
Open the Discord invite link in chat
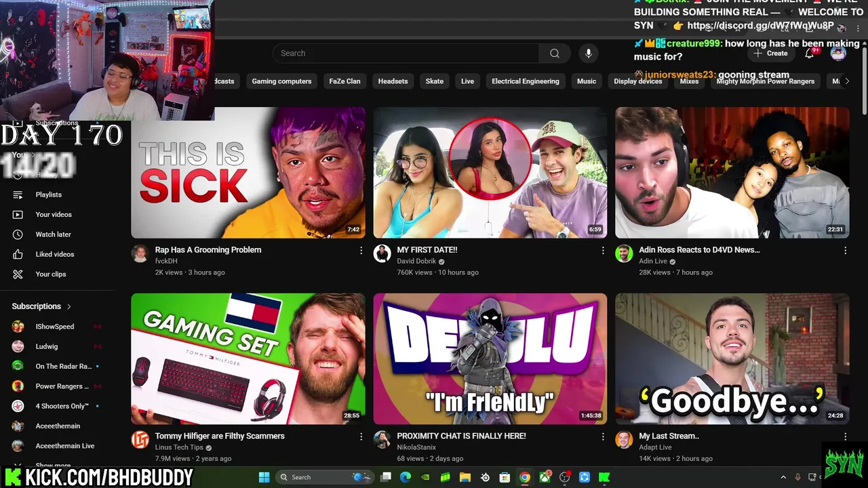tap(760, 26)
